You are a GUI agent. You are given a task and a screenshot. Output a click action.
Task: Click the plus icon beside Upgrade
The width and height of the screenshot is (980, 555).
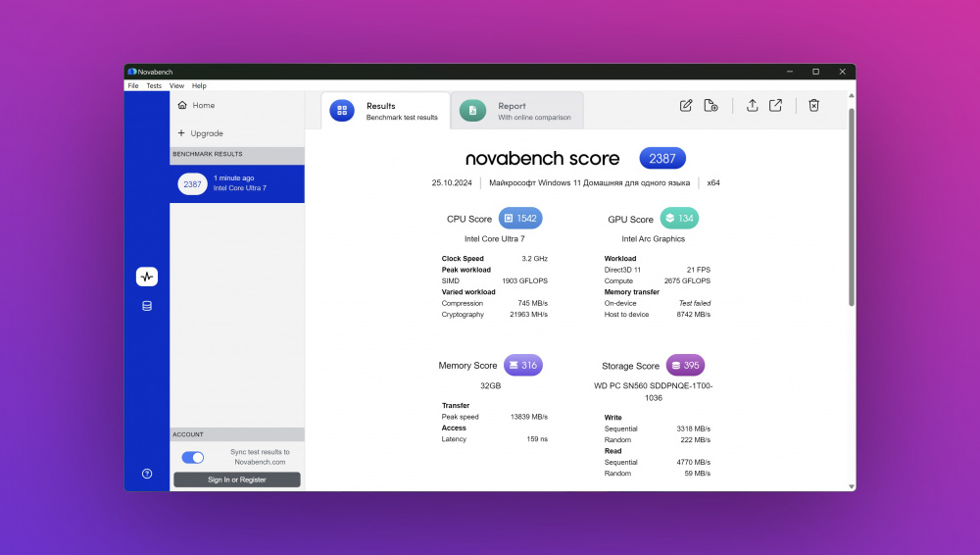point(181,132)
